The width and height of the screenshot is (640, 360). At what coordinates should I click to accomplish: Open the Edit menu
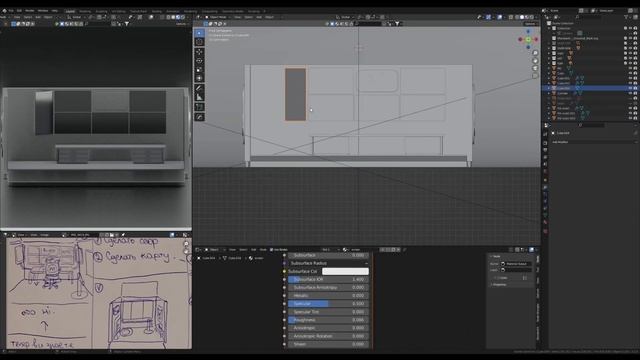click(19, 11)
